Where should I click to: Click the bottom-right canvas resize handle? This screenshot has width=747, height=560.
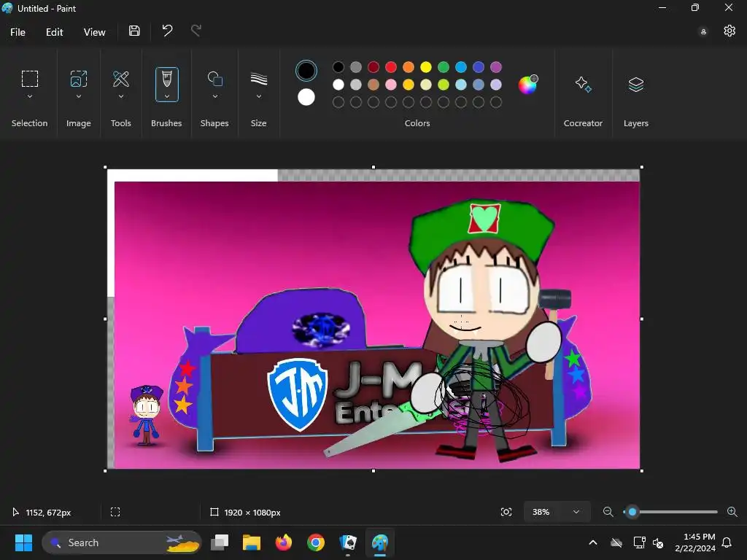(642, 471)
